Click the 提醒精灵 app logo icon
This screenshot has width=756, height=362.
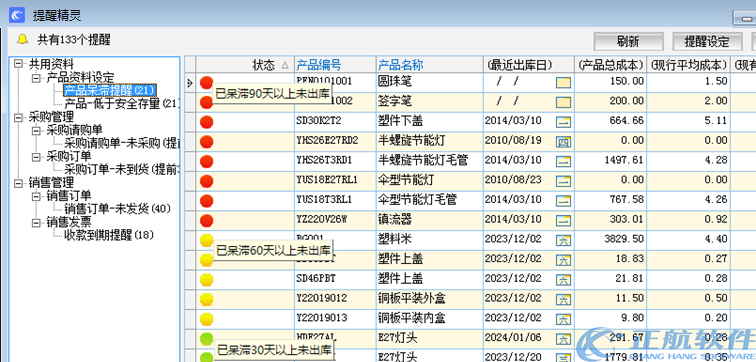(16, 14)
